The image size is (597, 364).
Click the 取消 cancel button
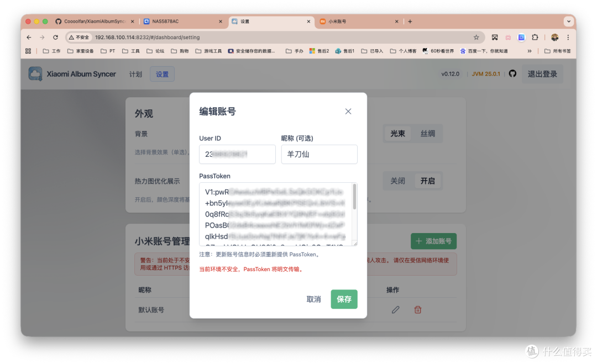(314, 299)
